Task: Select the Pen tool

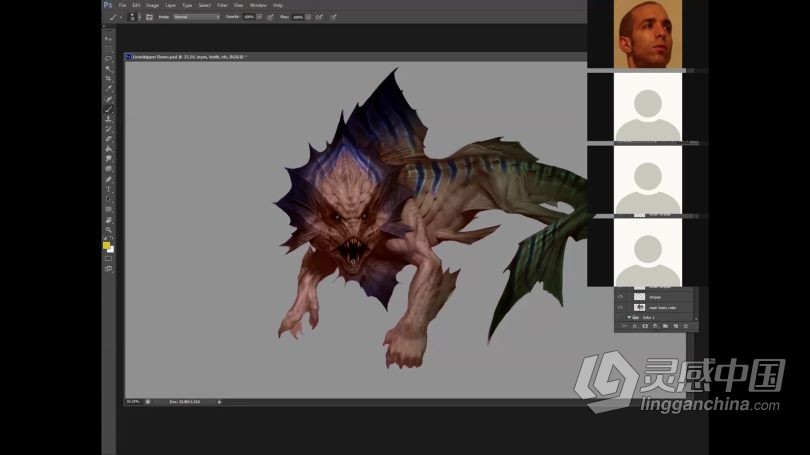Action: click(x=108, y=179)
